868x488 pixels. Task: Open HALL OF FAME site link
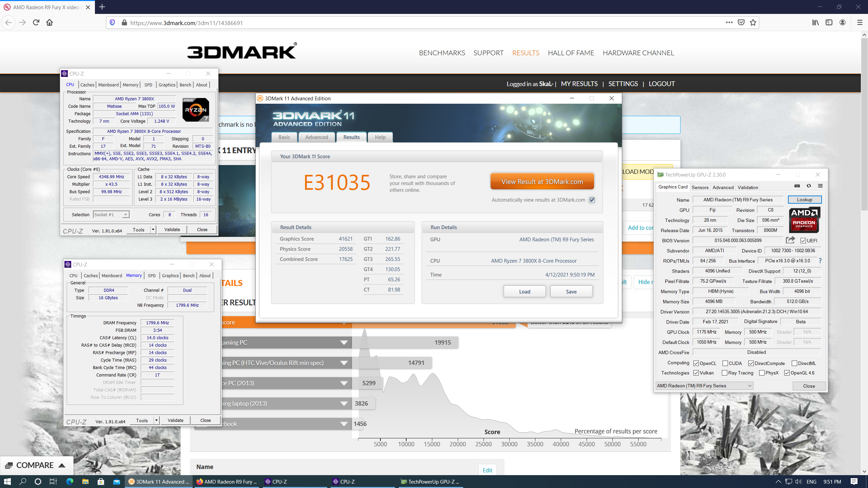[x=571, y=53]
